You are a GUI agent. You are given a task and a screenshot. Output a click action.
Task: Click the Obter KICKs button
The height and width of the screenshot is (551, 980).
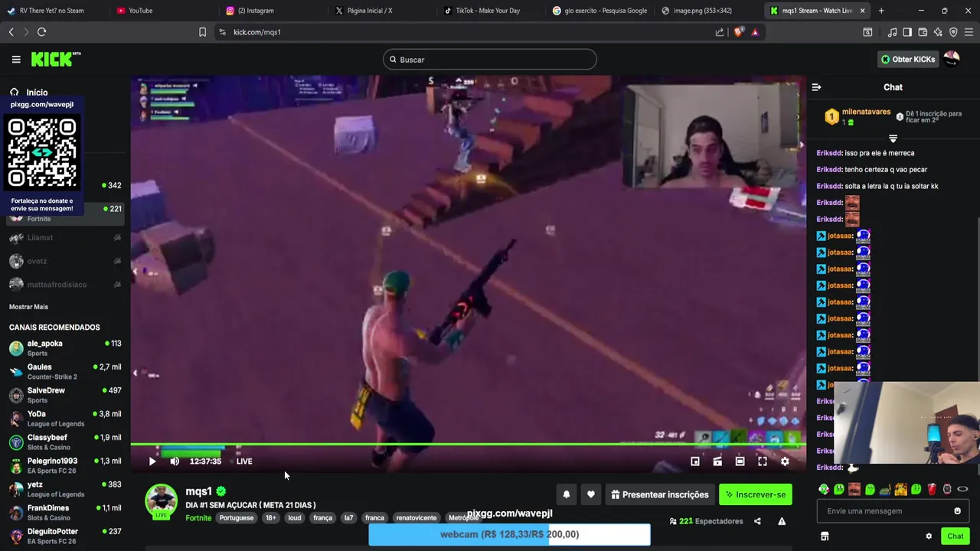tap(907, 59)
